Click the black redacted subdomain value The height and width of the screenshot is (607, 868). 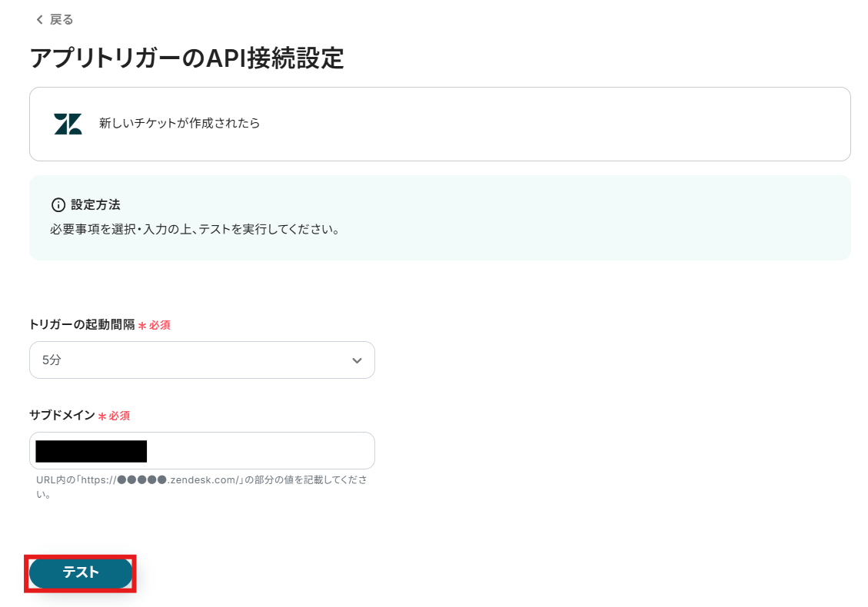pos(91,451)
